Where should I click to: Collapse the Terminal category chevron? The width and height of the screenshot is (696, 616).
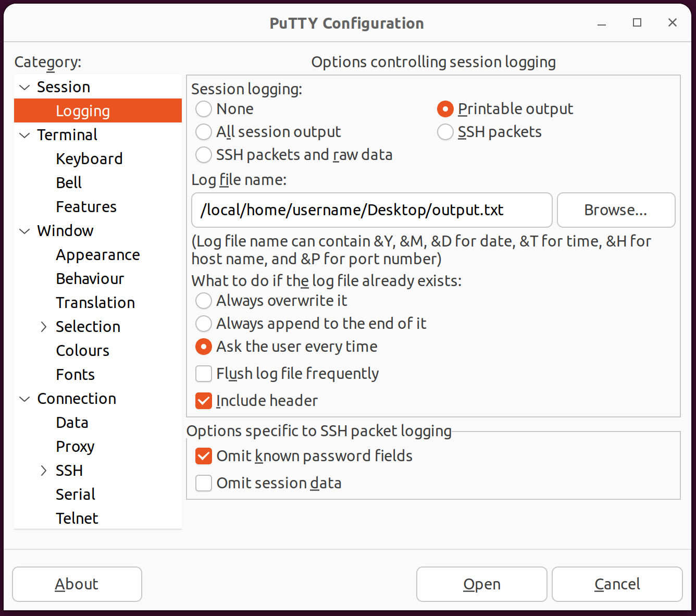click(24, 135)
